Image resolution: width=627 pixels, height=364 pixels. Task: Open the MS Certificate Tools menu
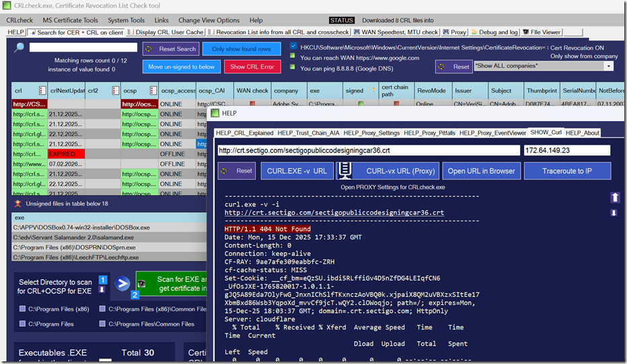click(x=70, y=20)
